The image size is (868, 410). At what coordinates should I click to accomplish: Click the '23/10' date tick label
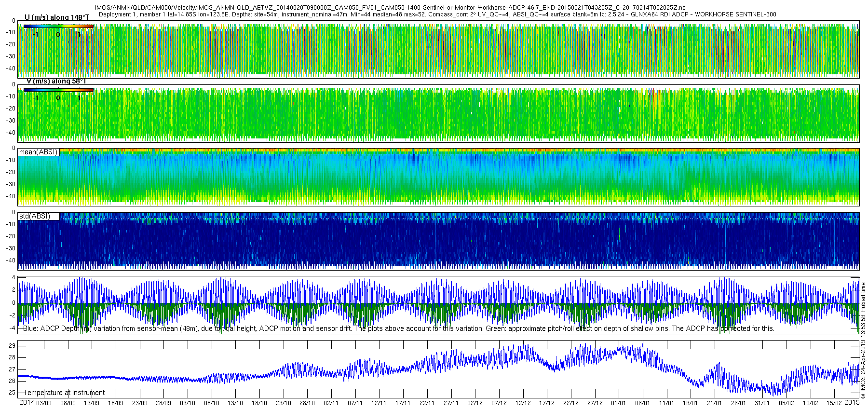pyautogui.click(x=284, y=403)
